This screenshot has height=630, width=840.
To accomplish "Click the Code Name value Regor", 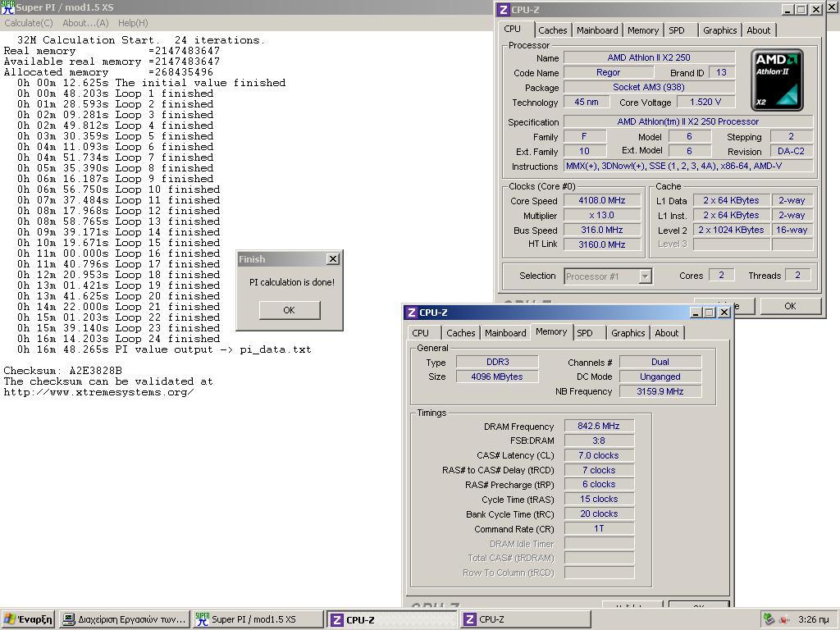I will 609,72.
